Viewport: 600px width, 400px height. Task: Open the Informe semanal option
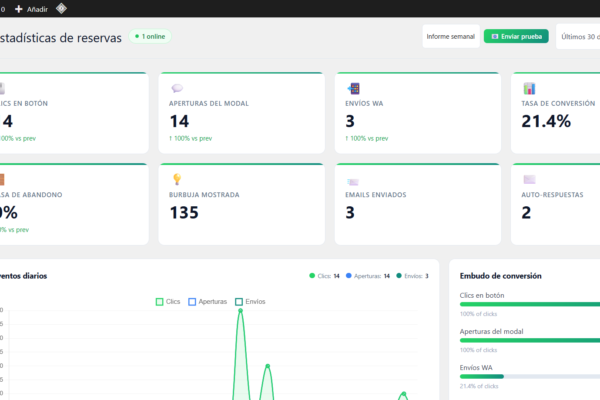click(451, 36)
